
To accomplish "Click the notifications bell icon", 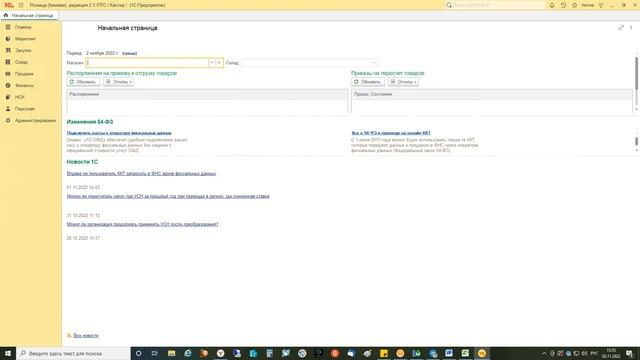I will (x=552, y=5).
